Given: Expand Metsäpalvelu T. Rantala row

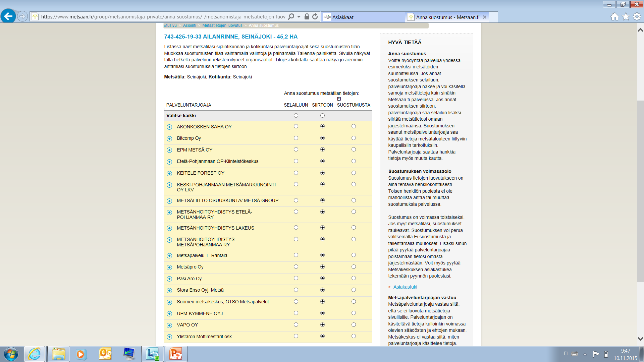Looking at the screenshot, I should pos(169,256).
